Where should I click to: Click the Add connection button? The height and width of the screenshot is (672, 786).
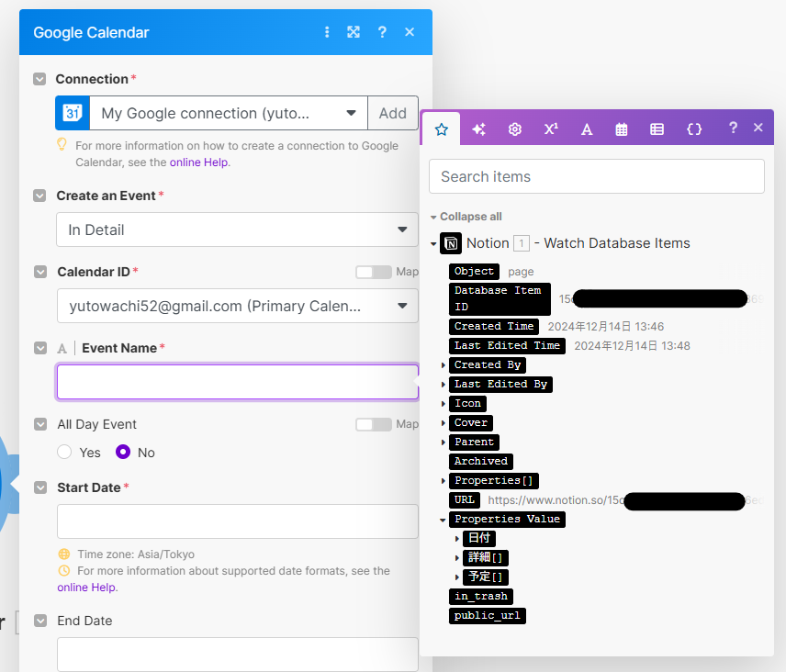click(x=392, y=113)
